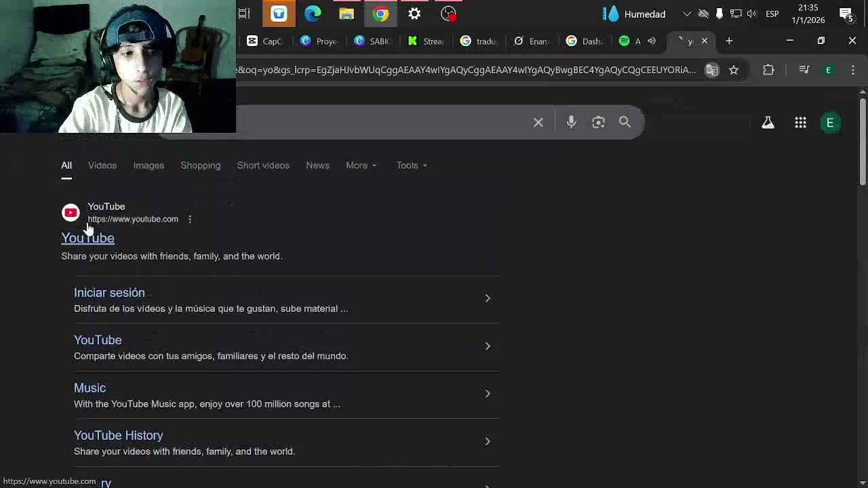This screenshot has width=868, height=488.
Task: Open a new browser tab
Action: (x=729, y=41)
